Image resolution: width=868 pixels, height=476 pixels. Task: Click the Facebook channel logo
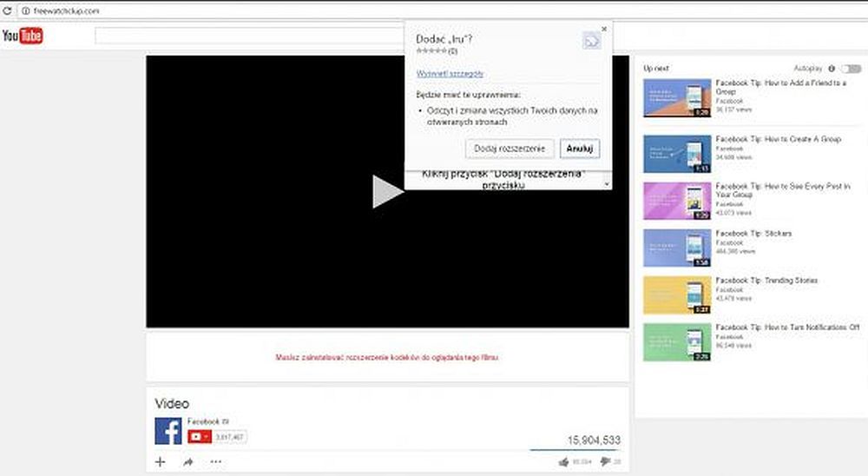point(168,431)
